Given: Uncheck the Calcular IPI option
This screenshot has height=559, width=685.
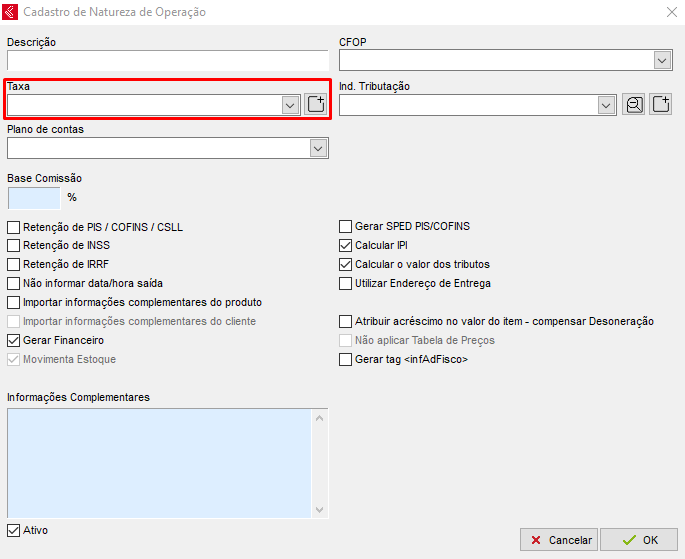Looking at the screenshot, I should coord(346,245).
